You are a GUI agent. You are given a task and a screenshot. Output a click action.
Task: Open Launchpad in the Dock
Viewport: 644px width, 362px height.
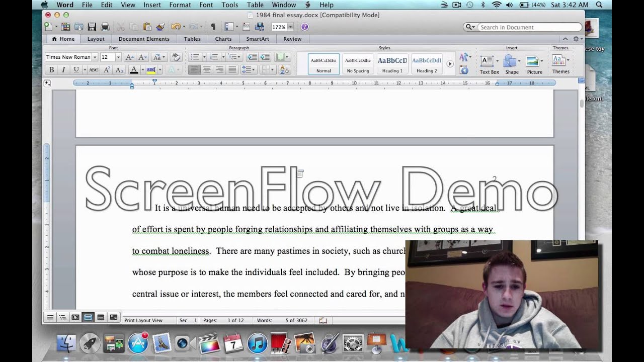(x=90, y=343)
